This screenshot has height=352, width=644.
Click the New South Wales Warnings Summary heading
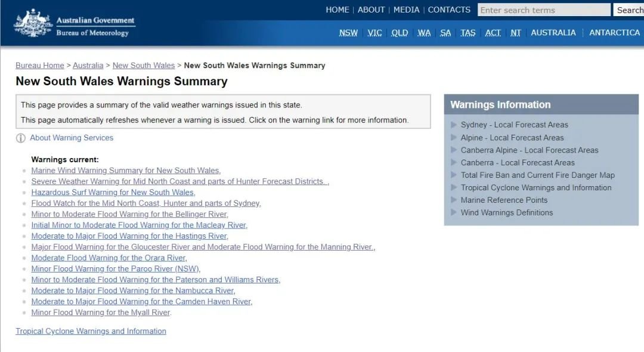(x=122, y=81)
